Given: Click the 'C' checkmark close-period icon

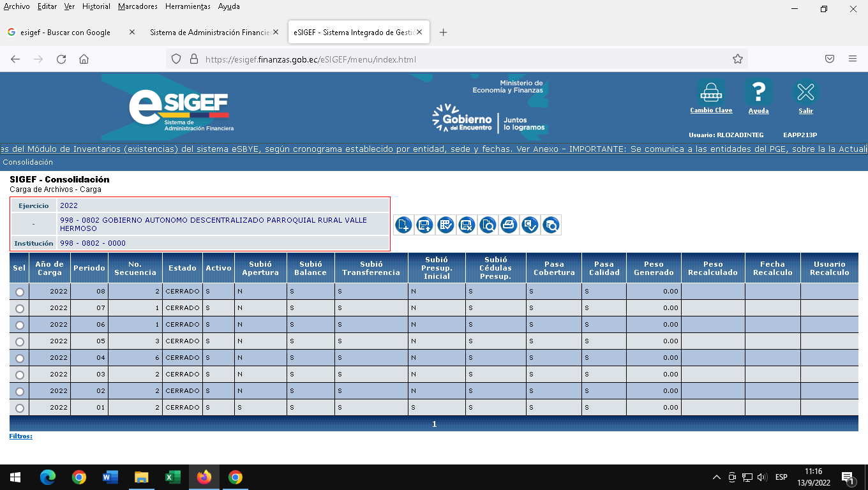Looking at the screenshot, I should [x=530, y=225].
